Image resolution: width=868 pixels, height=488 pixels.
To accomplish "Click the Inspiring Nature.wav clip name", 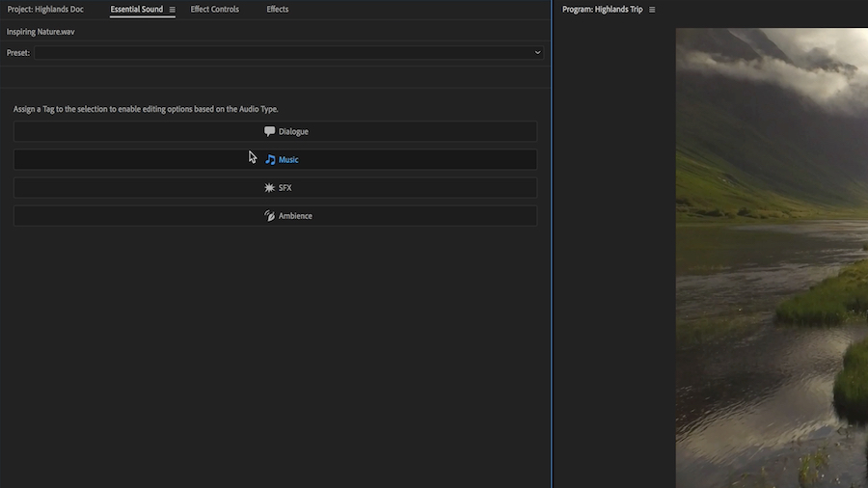I will click(41, 32).
